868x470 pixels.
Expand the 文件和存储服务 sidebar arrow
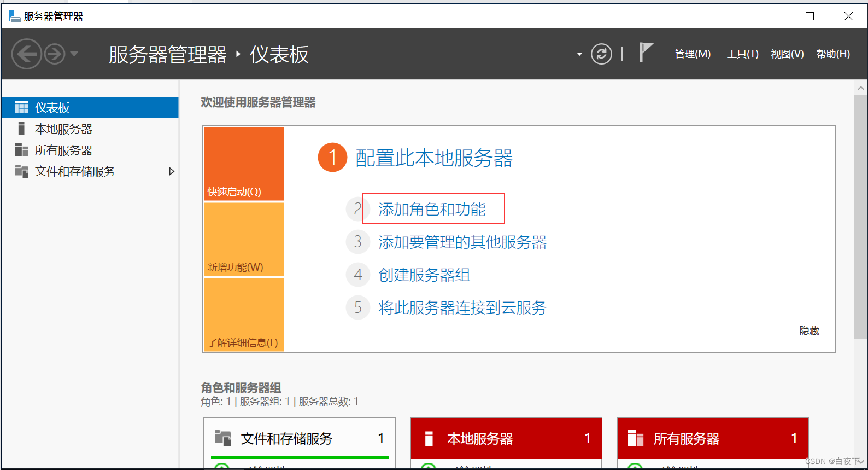[x=172, y=171]
